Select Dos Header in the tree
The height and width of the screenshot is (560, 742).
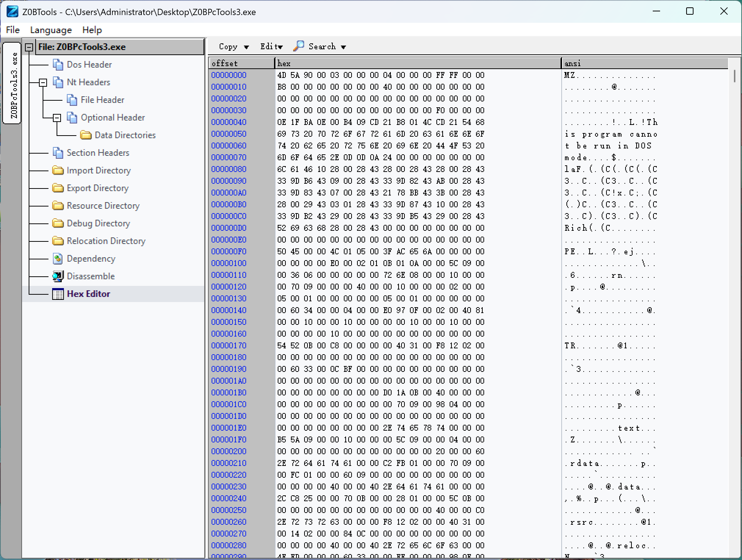[x=89, y=65]
